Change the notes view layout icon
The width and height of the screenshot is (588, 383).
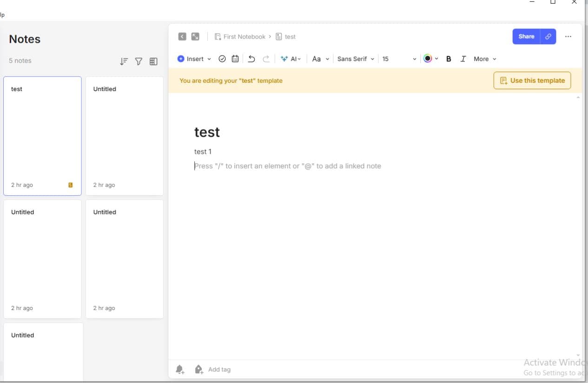click(x=153, y=61)
